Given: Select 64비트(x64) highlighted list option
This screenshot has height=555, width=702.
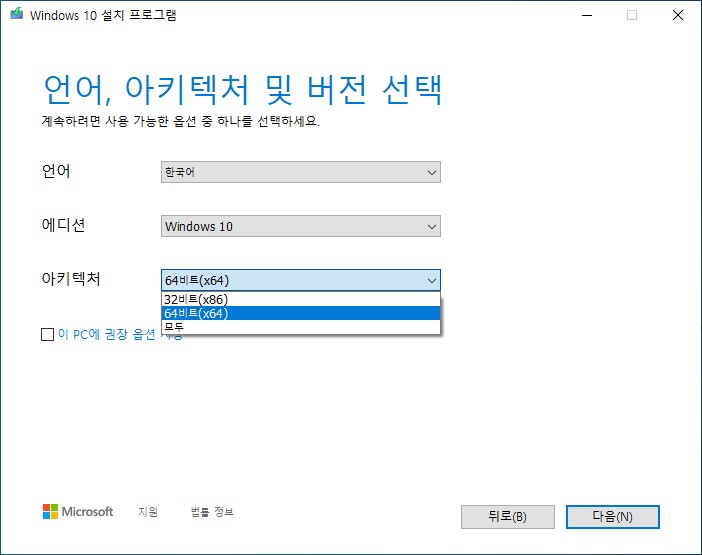Looking at the screenshot, I should point(300,313).
